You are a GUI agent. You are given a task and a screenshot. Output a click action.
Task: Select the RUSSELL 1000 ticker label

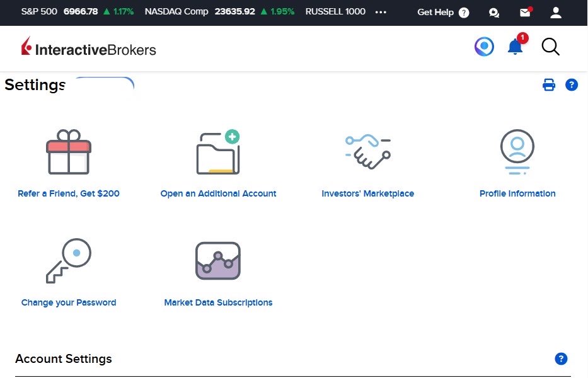[335, 11]
